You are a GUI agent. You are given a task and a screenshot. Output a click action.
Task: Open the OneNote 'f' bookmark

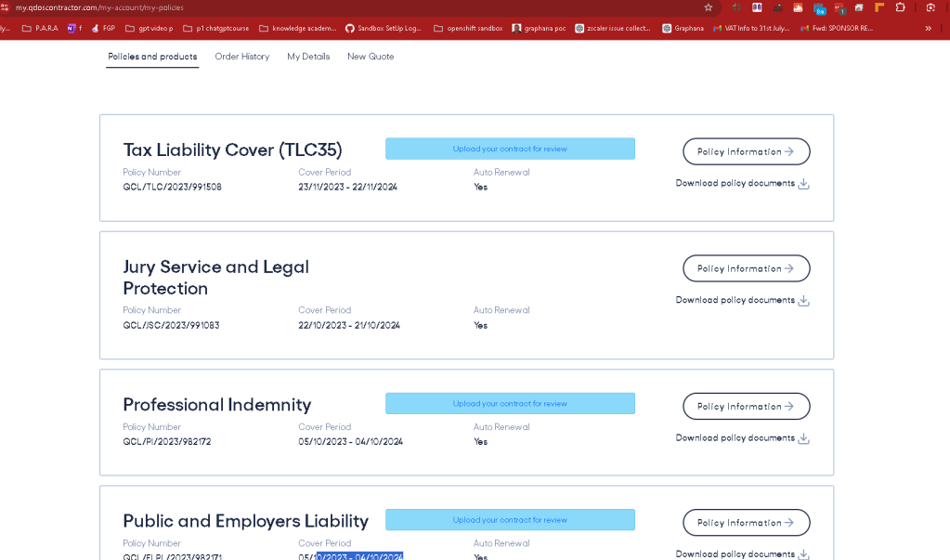click(x=75, y=29)
